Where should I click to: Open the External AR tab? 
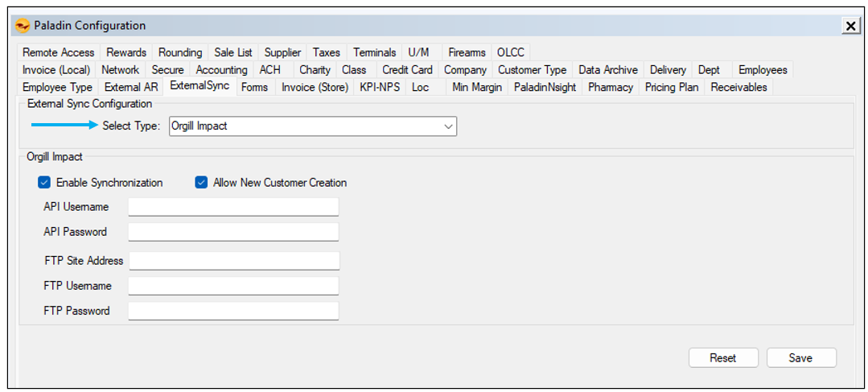click(x=131, y=87)
